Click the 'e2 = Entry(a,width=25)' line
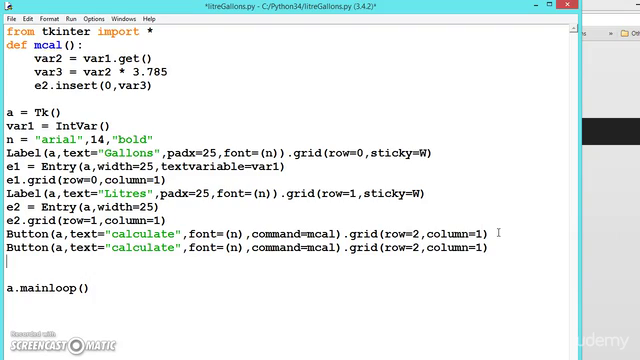640x360 pixels. click(x=82, y=207)
